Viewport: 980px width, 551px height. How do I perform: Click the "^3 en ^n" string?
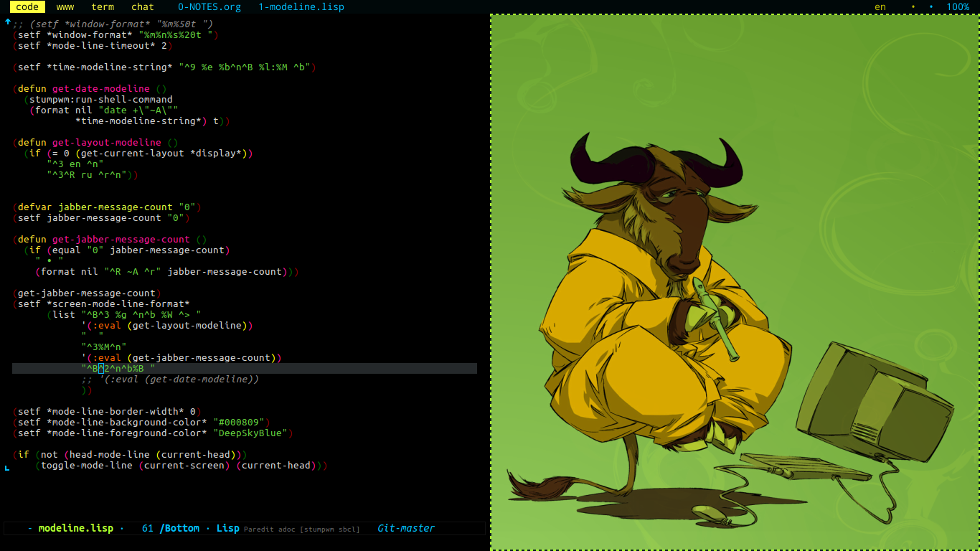(x=75, y=164)
